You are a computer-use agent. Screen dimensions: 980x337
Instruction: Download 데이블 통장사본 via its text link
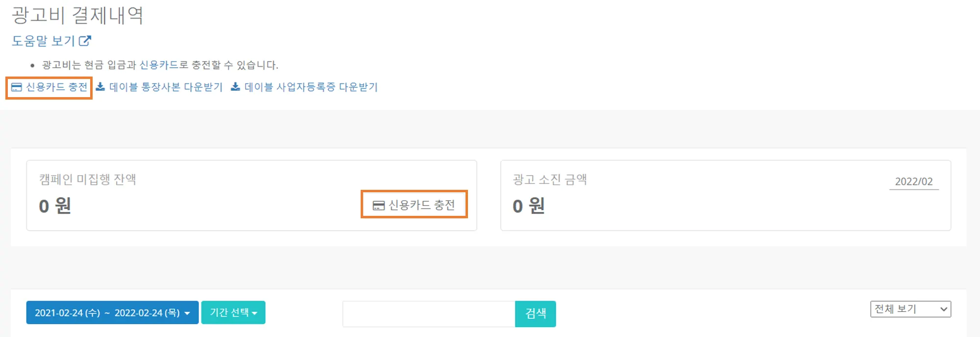click(x=166, y=87)
